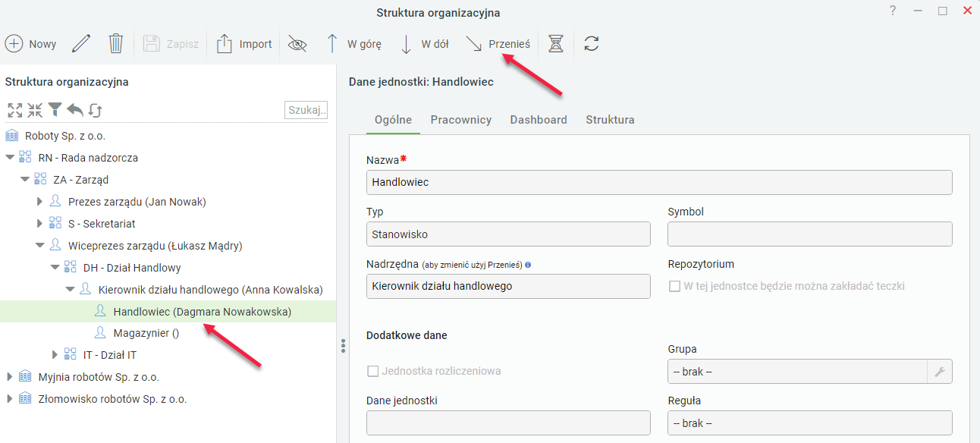Image resolution: width=980 pixels, height=443 pixels.
Task: Select Myjnia robotów Sp. z o.o.
Action: [x=99, y=377]
